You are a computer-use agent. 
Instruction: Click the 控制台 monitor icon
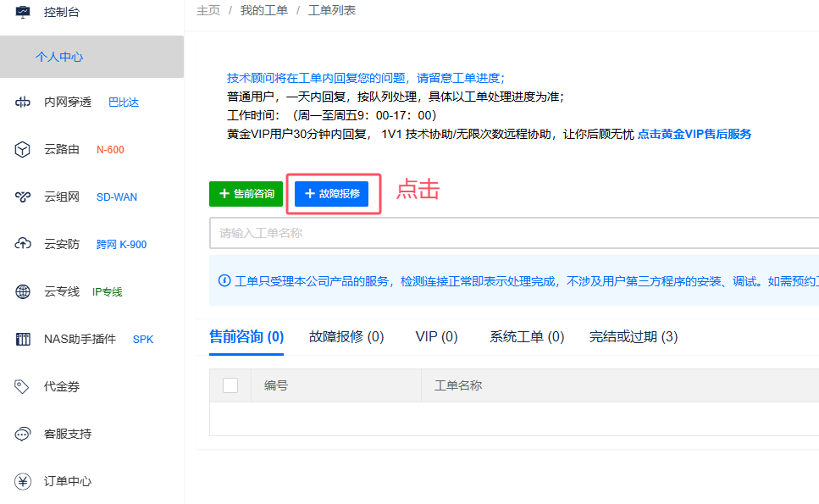pyautogui.click(x=23, y=12)
